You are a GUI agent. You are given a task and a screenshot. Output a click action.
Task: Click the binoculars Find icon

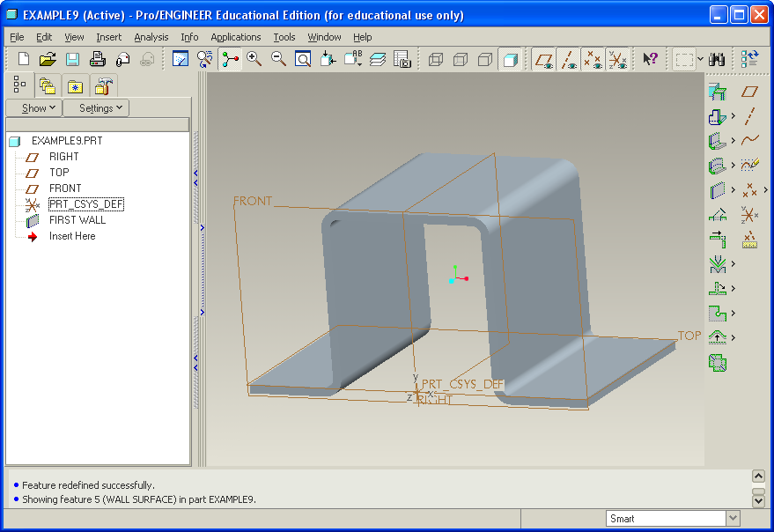pos(717,59)
